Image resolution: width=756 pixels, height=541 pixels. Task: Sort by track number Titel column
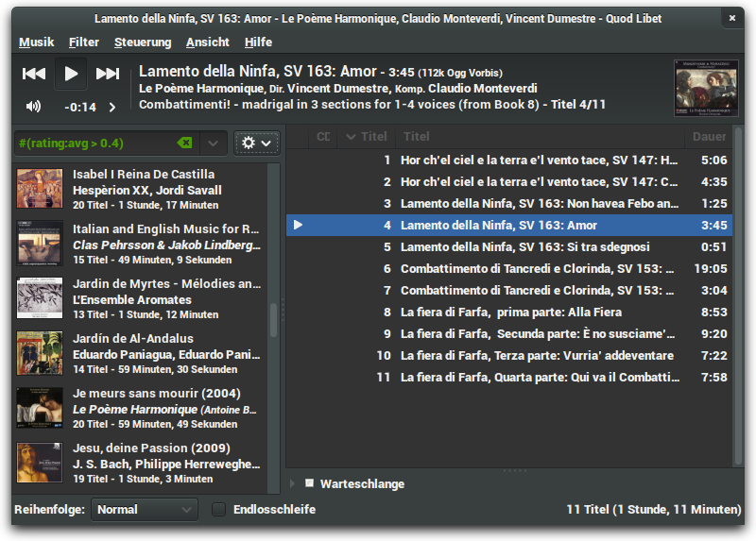[x=367, y=137]
